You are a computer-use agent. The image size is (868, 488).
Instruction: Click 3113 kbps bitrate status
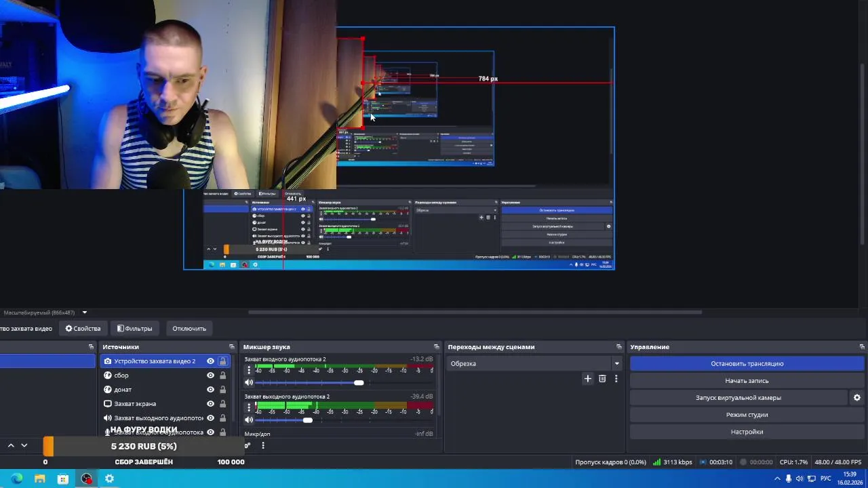point(673,462)
